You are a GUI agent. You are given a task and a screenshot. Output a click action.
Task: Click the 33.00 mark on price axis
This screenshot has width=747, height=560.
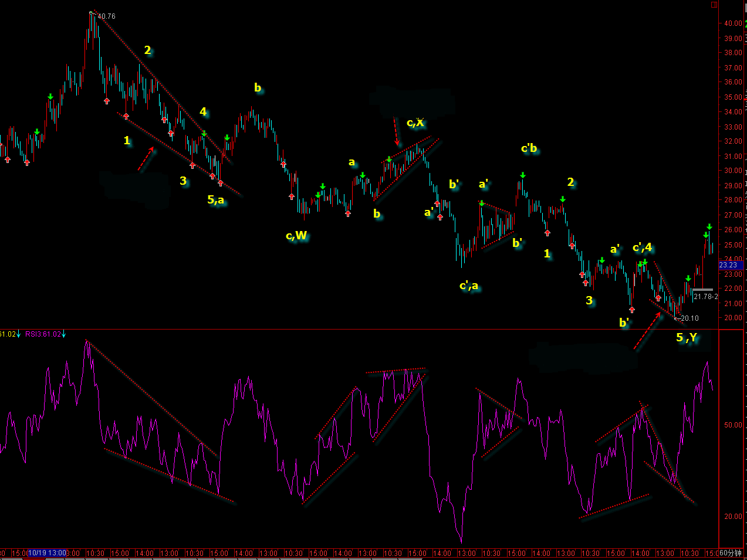tap(733, 127)
